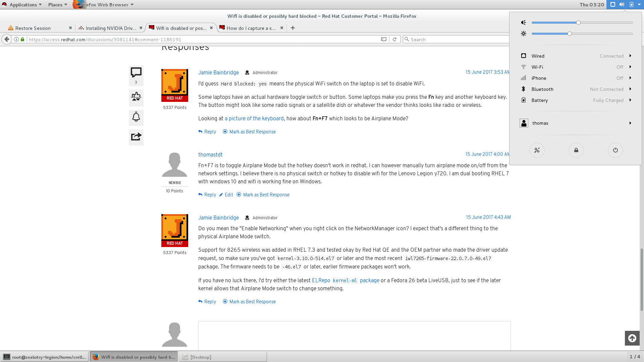Open the 'a picture of the keyboard' link
644x362 pixels.
254,119
